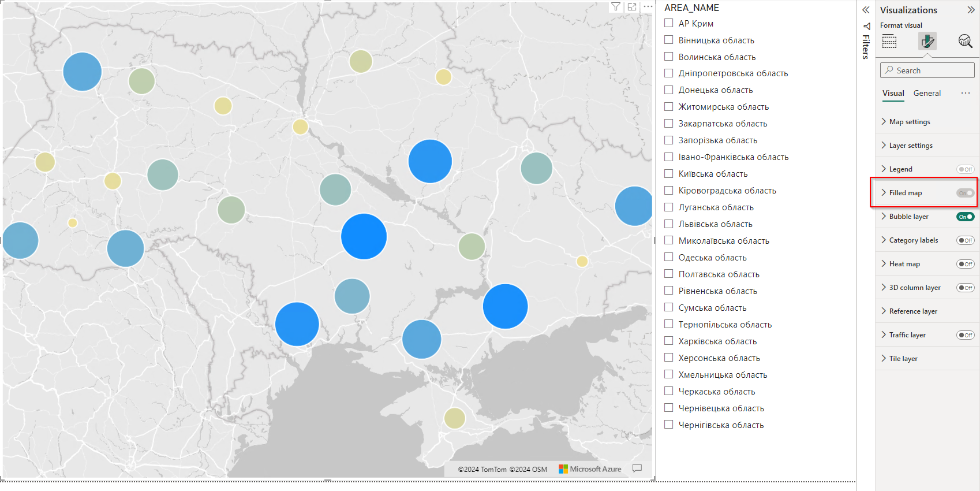The image size is (980, 491).
Task: Check the Кіровоградська область checkbox
Action: click(668, 190)
